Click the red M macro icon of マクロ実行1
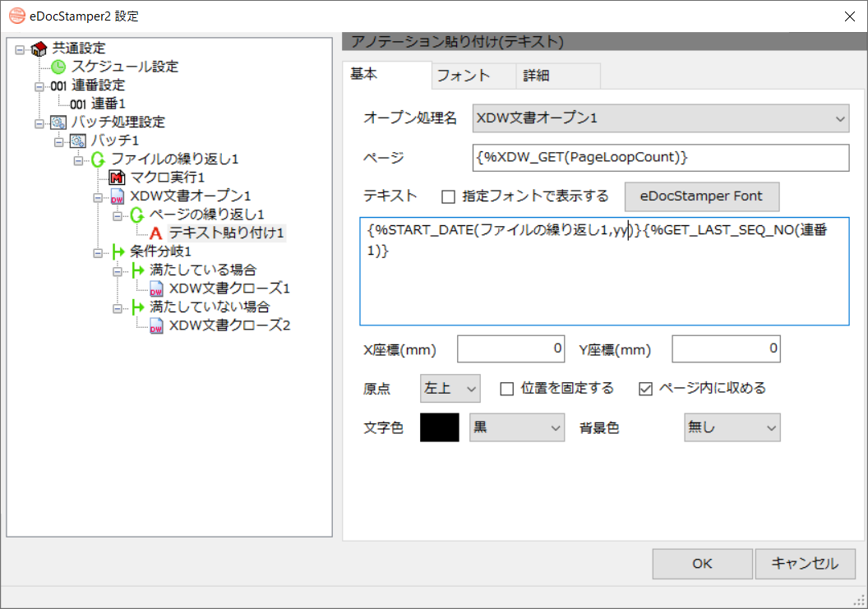868x609 pixels. [117, 178]
